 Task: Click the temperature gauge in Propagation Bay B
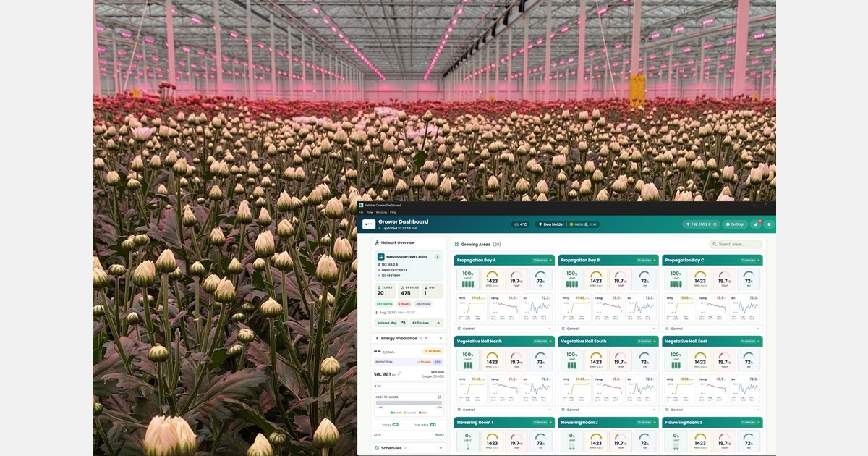coord(620,280)
